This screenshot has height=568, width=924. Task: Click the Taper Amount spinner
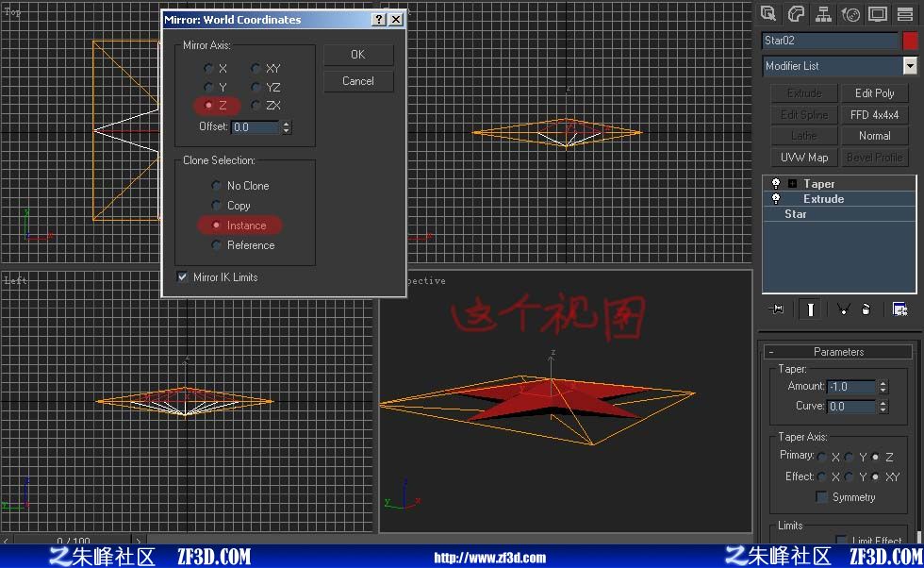(883, 386)
